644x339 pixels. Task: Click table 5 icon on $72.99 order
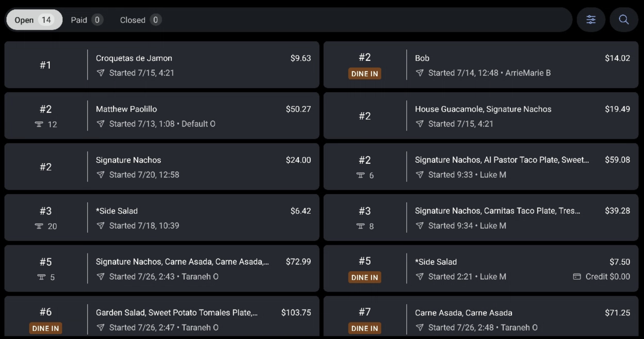41,277
